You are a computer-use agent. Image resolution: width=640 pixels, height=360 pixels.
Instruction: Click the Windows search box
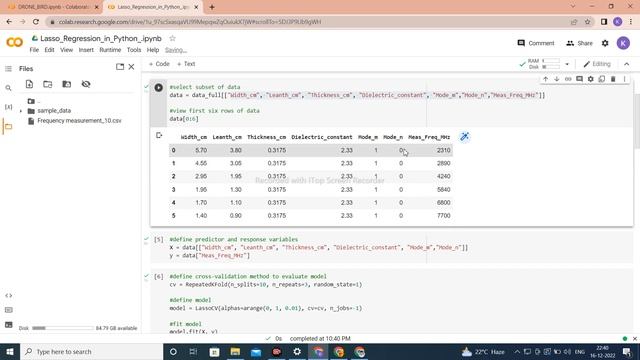tap(91, 351)
